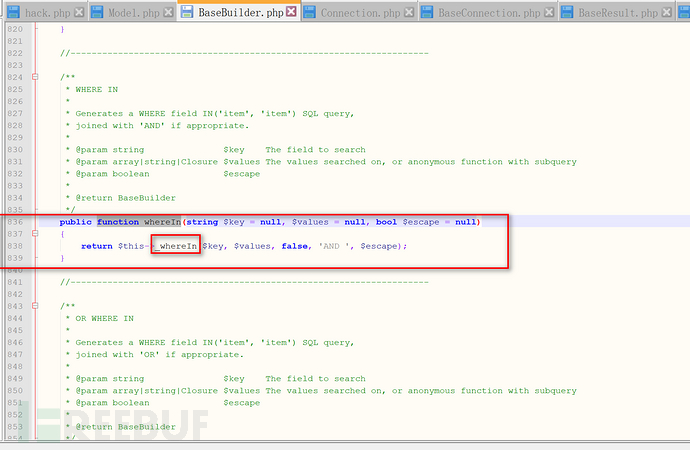Click the 'function' keyword on line 836

(118, 222)
